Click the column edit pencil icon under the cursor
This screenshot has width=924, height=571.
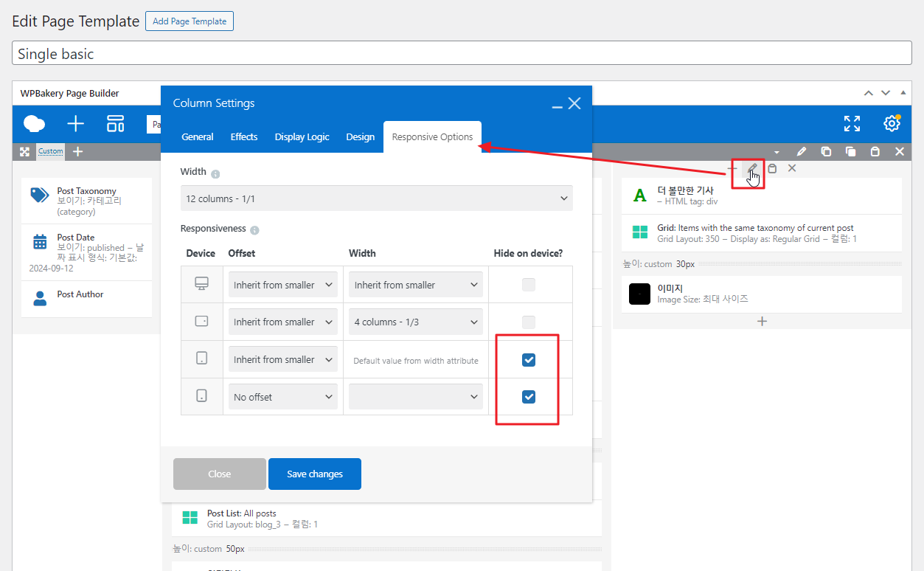752,168
